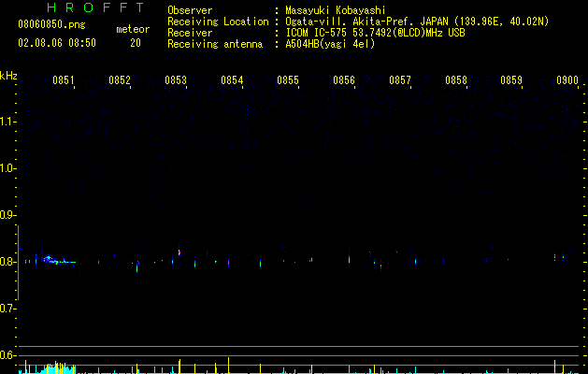The image size is (588, 374).
Task: Click the red echo just before 0900
Action: (x=554, y=257)
